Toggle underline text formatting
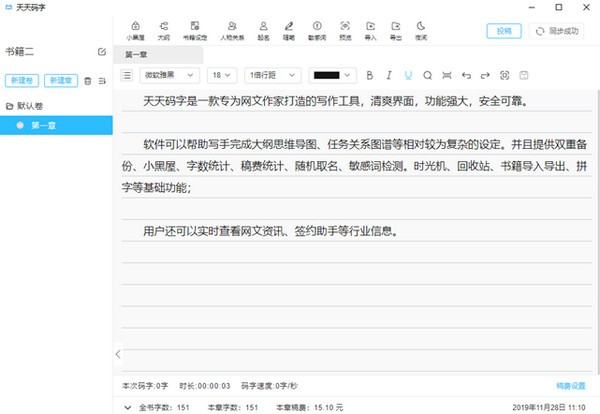 pyautogui.click(x=408, y=75)
